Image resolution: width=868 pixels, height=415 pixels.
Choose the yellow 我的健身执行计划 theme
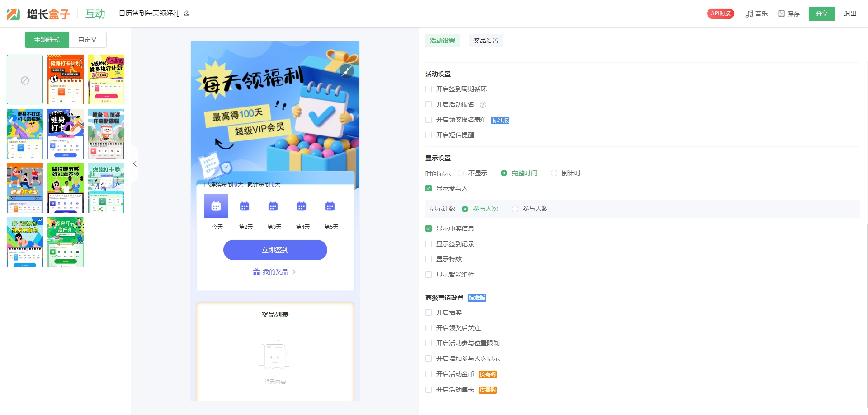coord(106,79)
